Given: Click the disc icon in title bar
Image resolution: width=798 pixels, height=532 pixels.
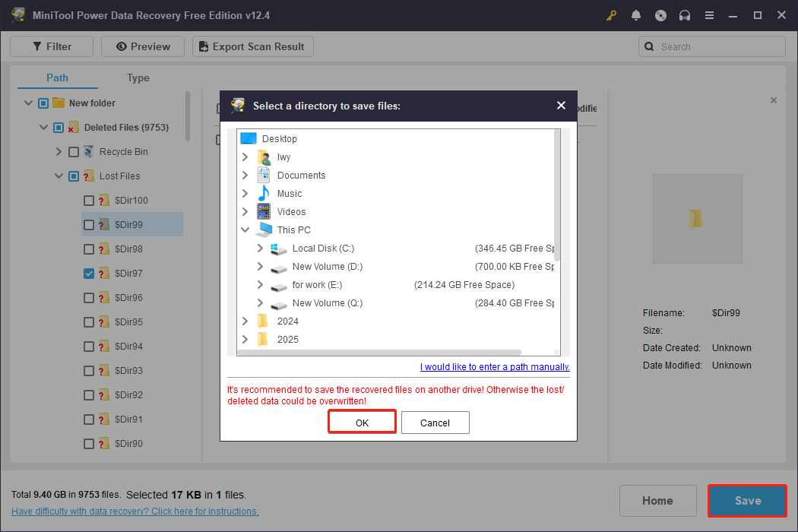Looking at the screenshot, I should (x=660, y=15).
